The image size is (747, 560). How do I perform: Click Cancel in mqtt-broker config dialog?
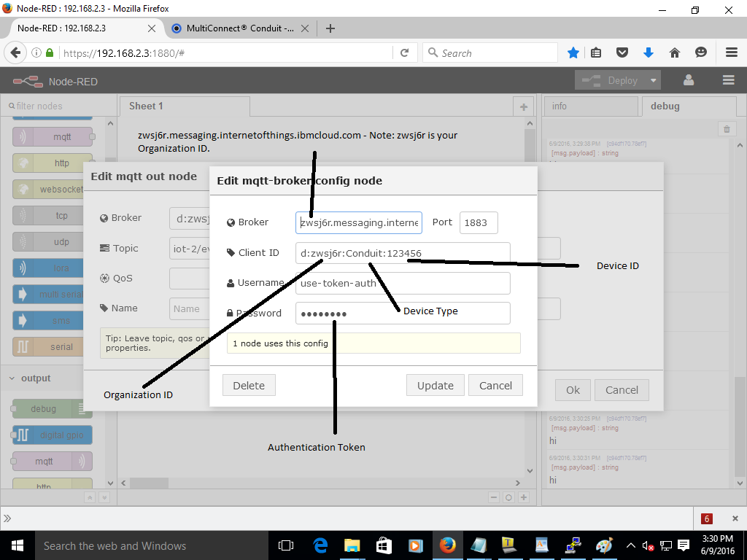495,386
